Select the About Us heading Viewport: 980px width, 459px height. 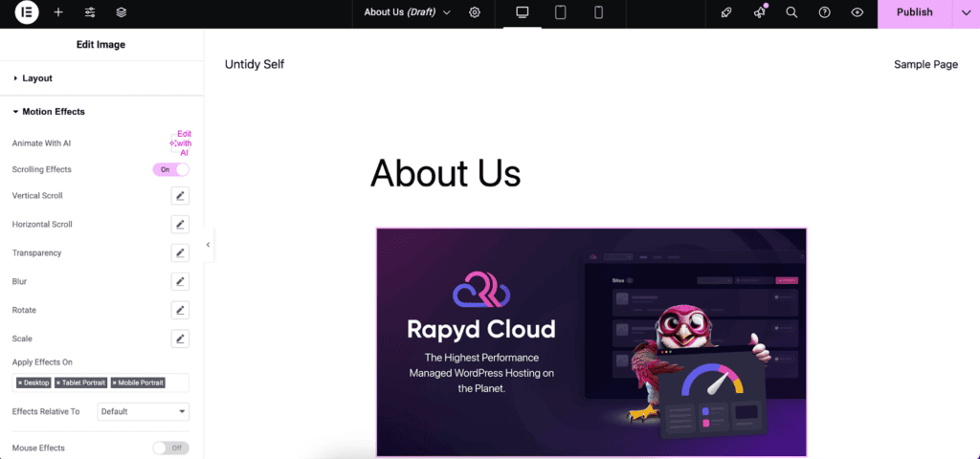tap(446, 173)
